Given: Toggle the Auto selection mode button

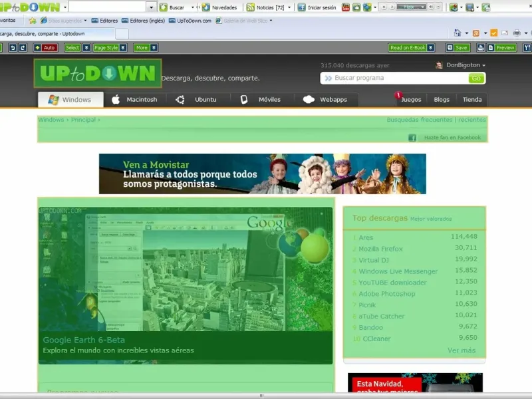Looking at the screenshot, I should (46, 48).
